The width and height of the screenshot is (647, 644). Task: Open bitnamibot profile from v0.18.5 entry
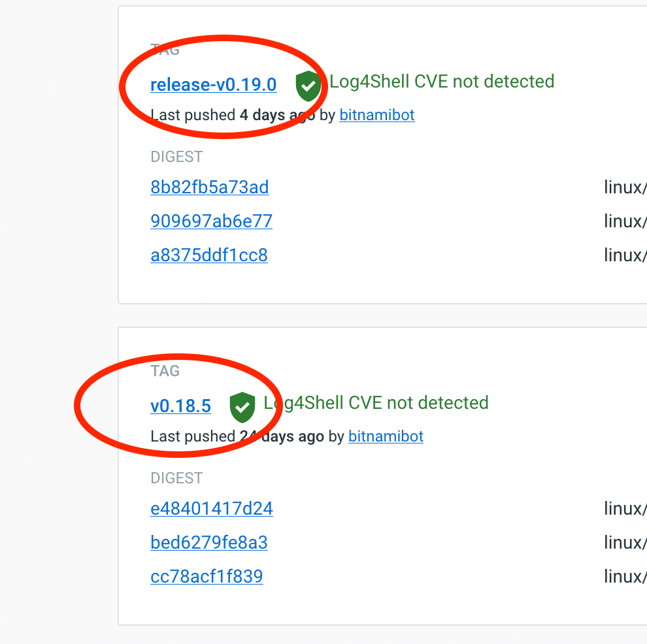(386, 436)
